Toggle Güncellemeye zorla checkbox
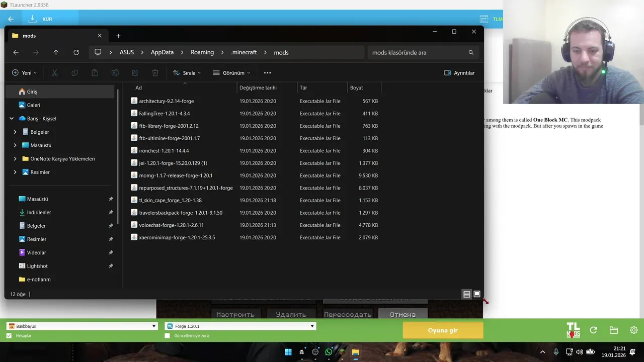The height and width of the screenshot is (362, 644). coord(168,335)
